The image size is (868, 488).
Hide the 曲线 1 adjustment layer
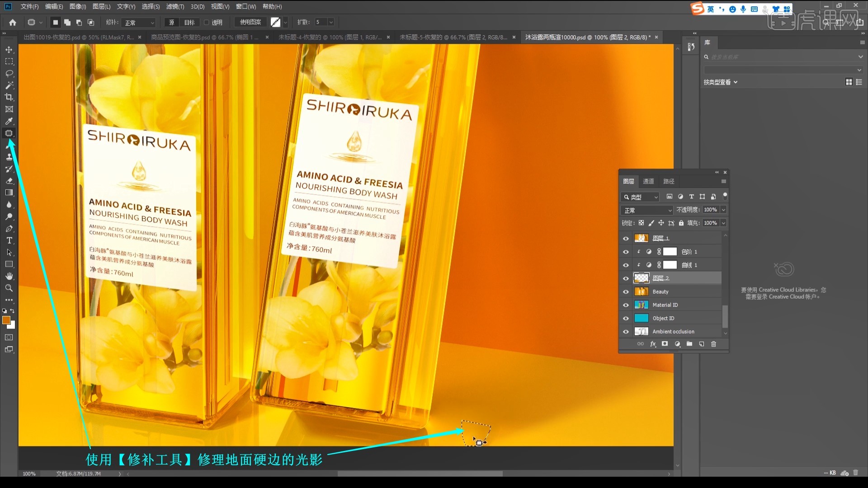[x=626, y=265]
